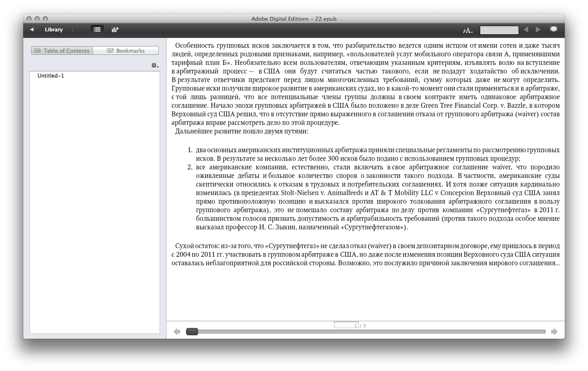
Task: Toggle the navigation panel list icon
Action: click(x=97, y=30)
